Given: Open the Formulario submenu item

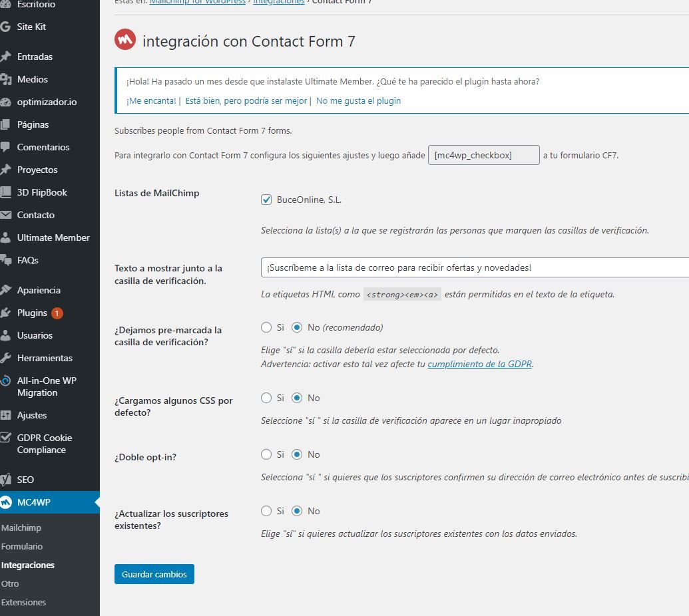Looking at the screenshot, I should 22,547.
